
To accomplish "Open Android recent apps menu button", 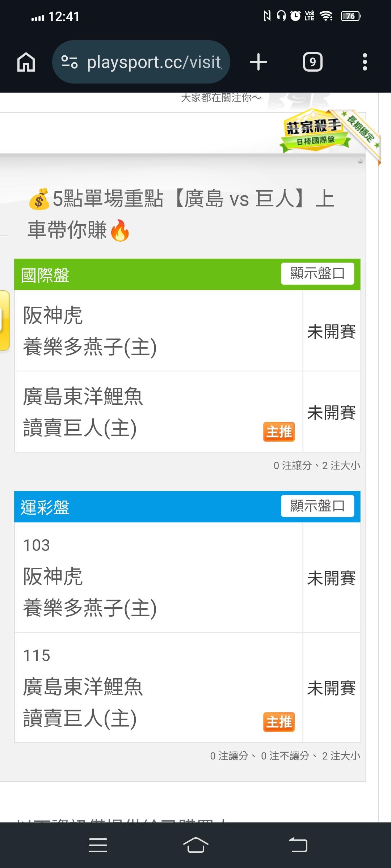I will coord(98,845).
